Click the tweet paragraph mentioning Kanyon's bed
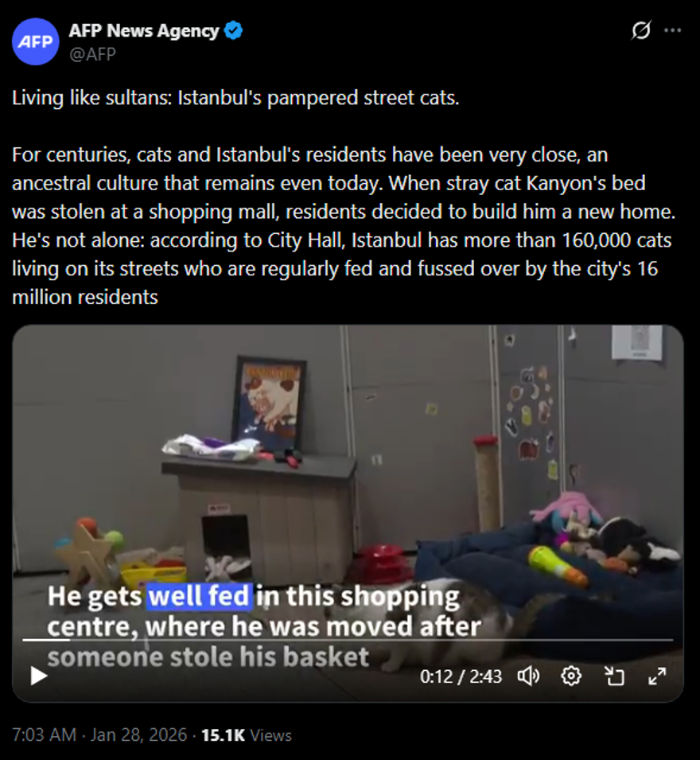This screenshot has width=700, height=760. [x=344, y=226]
